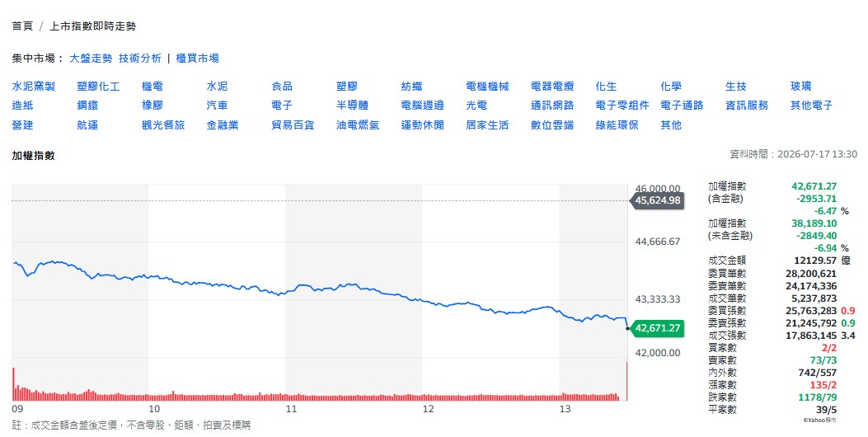Click the grey 45,624.98 reference price label
868x437 pixels.
point(657,200)
